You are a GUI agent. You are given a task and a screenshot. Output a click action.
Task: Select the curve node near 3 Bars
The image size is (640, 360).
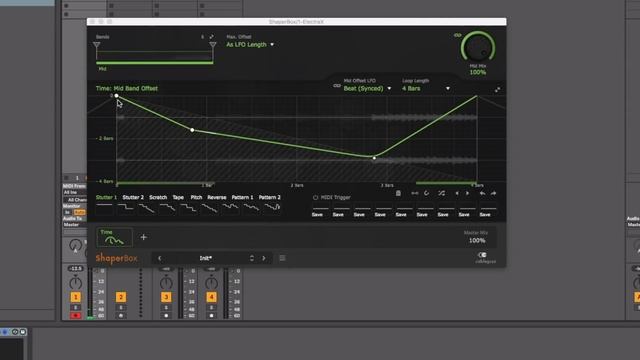click(374, 158)
